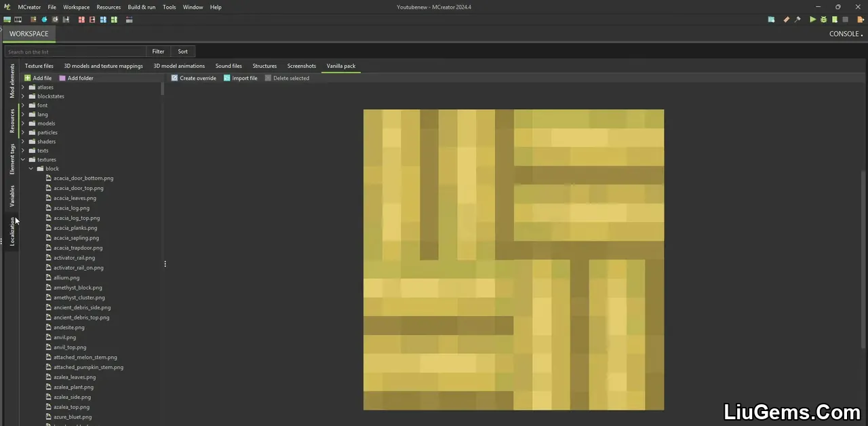Expand the texts folder arrow
The width and height of the screenshot is (868, 426).
pyautogui.click(x=23, y=151)
